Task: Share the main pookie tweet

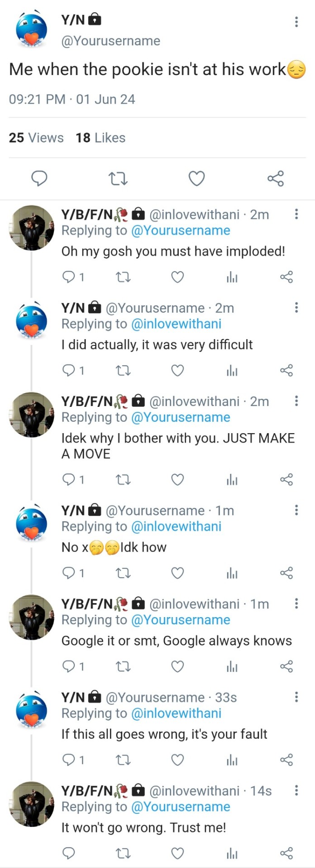Action: 275,179
